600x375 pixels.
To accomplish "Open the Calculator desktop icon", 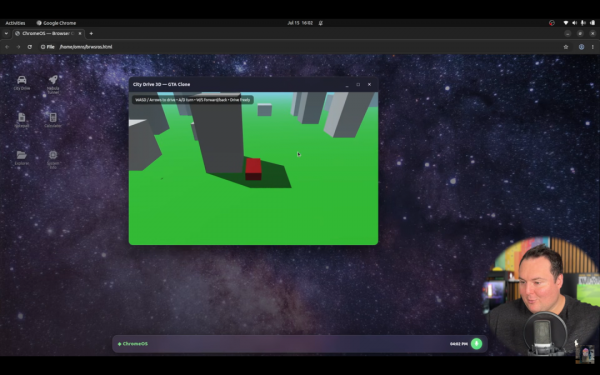I will pyautogui.click(x=53, y=120).
